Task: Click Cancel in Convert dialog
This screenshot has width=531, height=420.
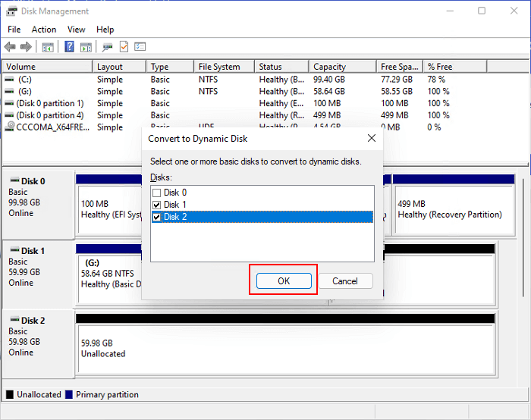Action: [x=344, y=281]
